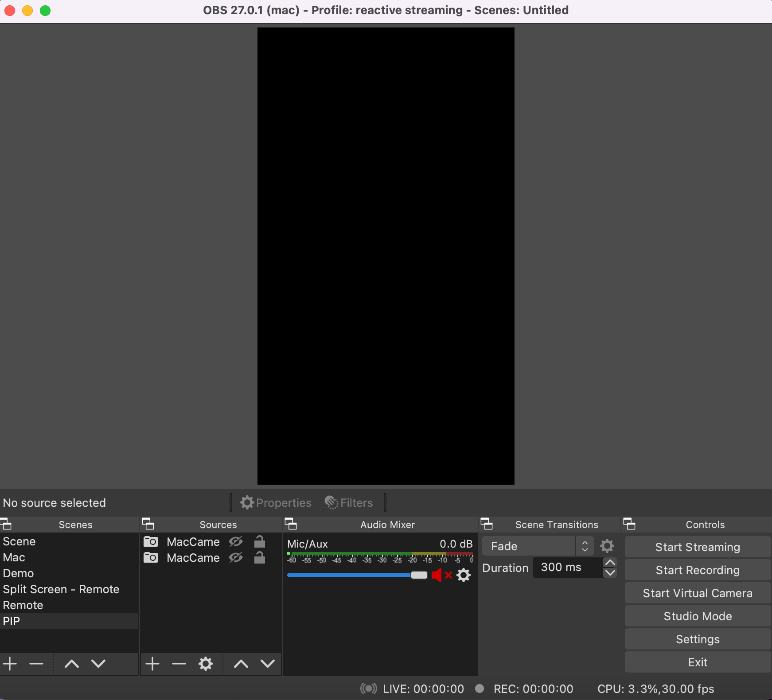Select the Mac scene
This screenshot has height=700, width=772.
point(69,557)
